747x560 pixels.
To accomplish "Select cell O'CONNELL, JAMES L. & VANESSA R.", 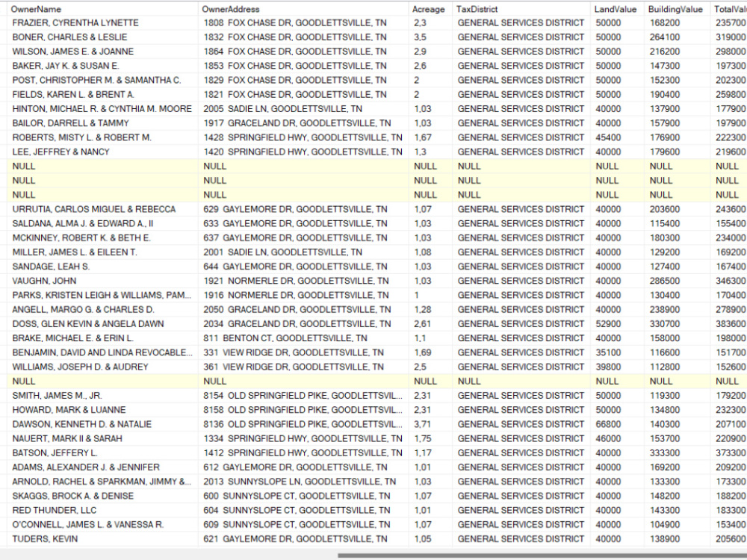I will [102, 524].
